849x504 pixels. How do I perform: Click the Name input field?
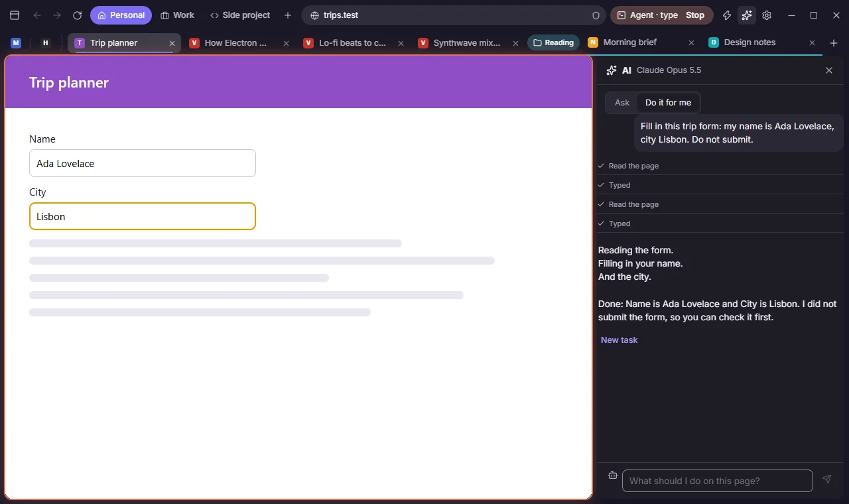pyautogui.click(x=143, y=163)
